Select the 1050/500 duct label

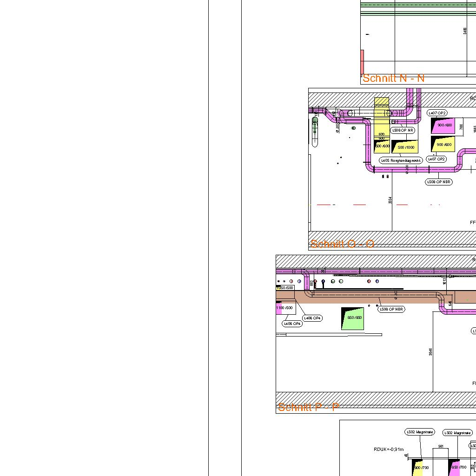285,288
